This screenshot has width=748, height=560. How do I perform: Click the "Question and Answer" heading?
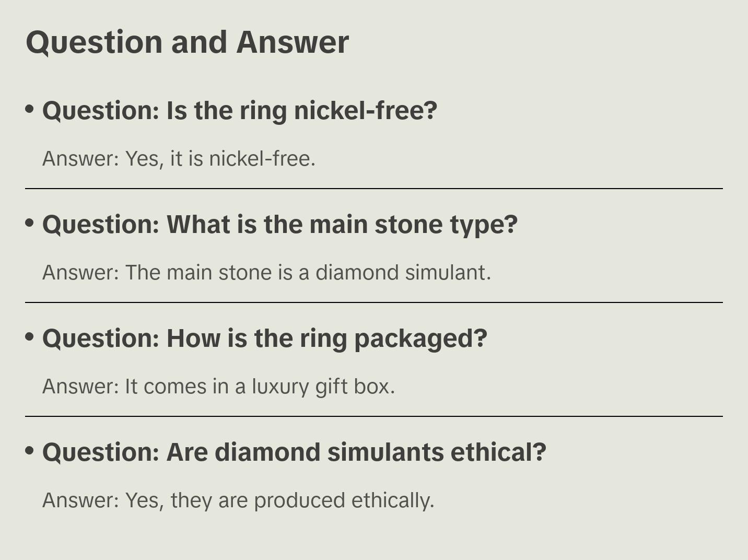tap(187, 42)
